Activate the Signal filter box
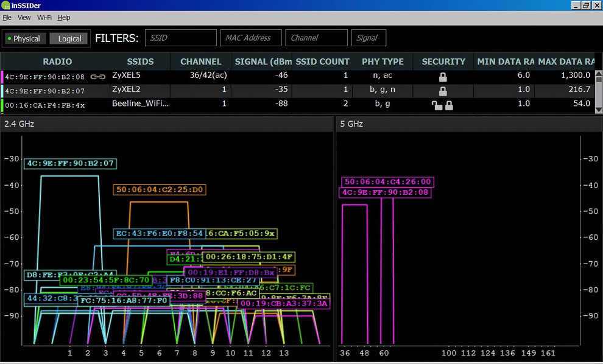Image resolution: width=603 pixels, height=364 pixels. click(x=368, y=38)
